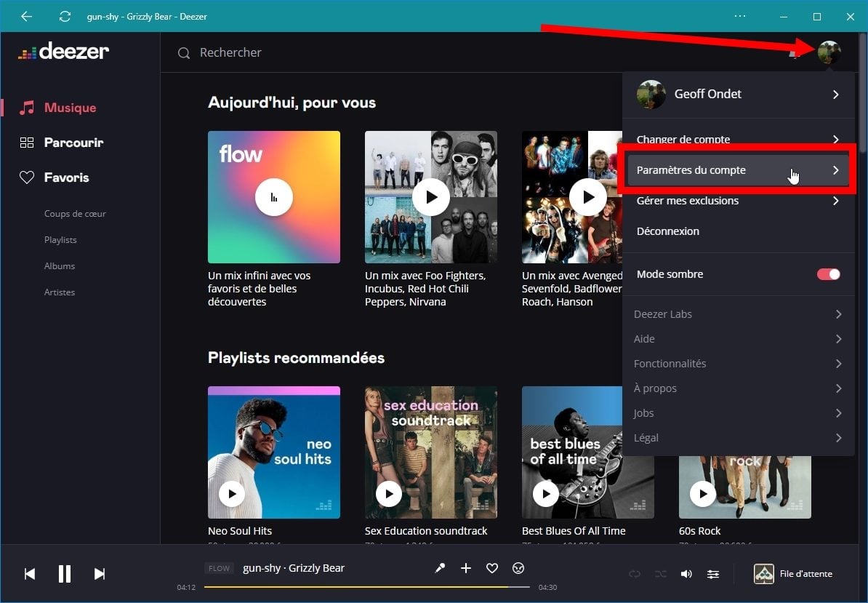Open Playlists in the sidebar
Viewport: 868px width, 603px height.
(x=60, y=240)
